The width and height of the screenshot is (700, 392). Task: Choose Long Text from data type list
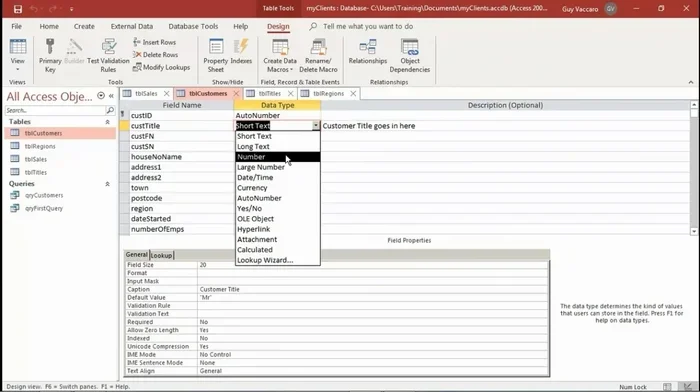tap(278, 146)
